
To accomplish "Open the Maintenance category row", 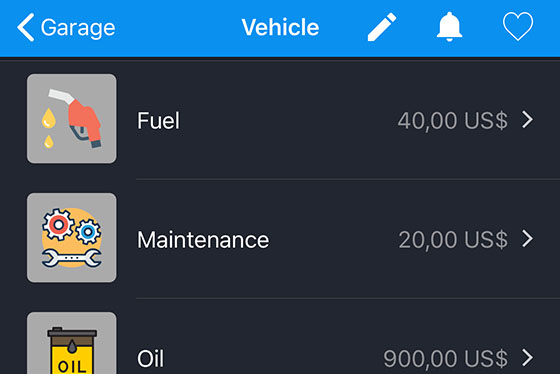I will 280,239.
